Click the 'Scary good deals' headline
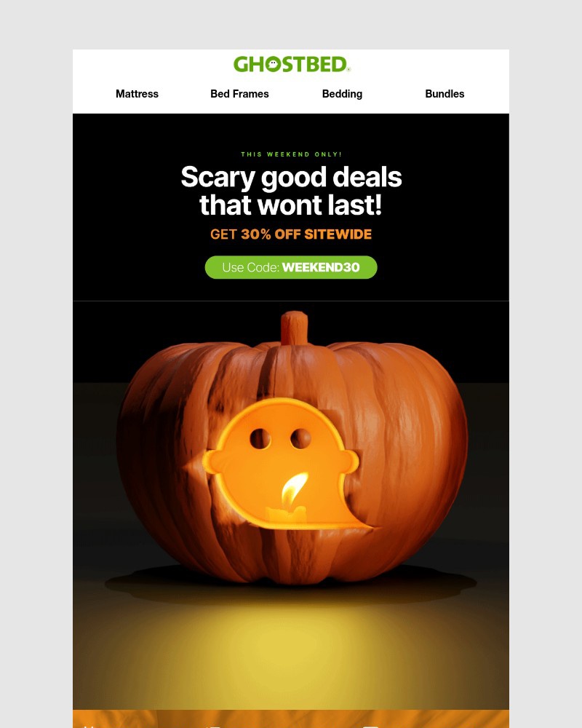This screenshot has height=728, width=582. (x=291, y=178)
